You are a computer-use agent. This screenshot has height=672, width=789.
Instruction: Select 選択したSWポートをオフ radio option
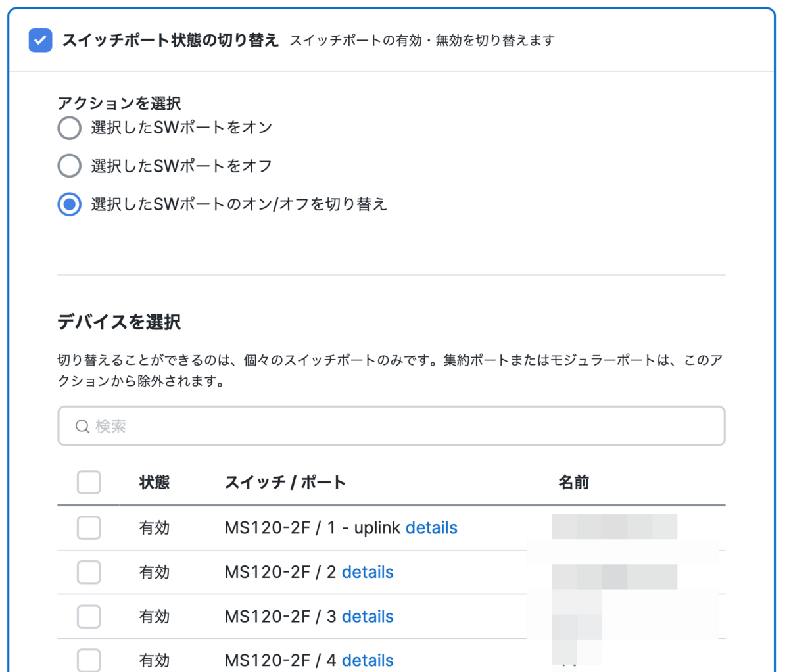pyautogui.click(x=69, y=166)
